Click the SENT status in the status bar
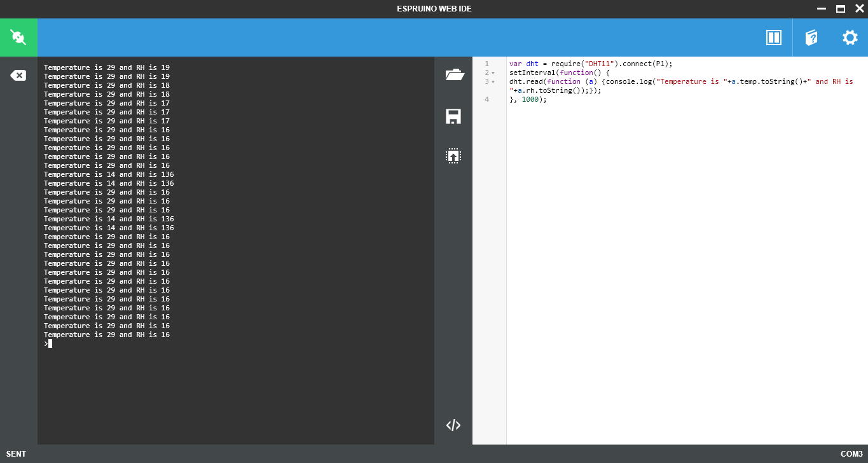 (x=17, y=454)
